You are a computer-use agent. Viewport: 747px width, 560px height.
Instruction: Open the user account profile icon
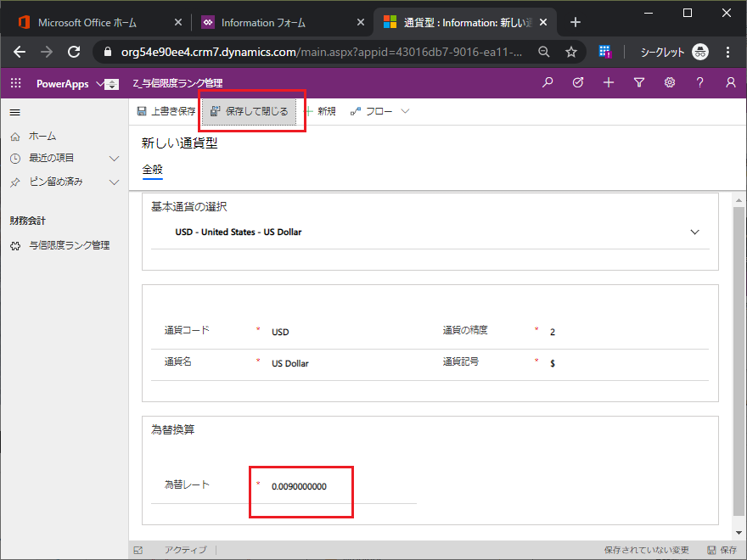tap(731, 83)
